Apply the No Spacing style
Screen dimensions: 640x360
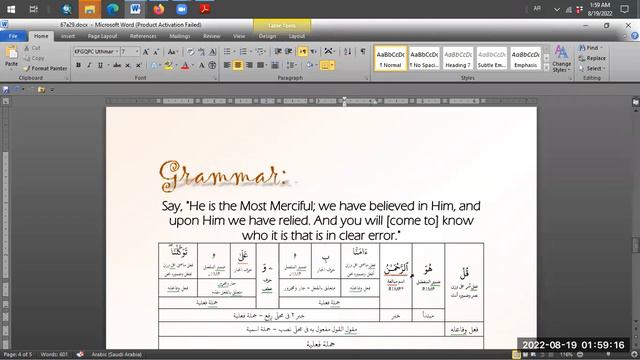[424, 58]
